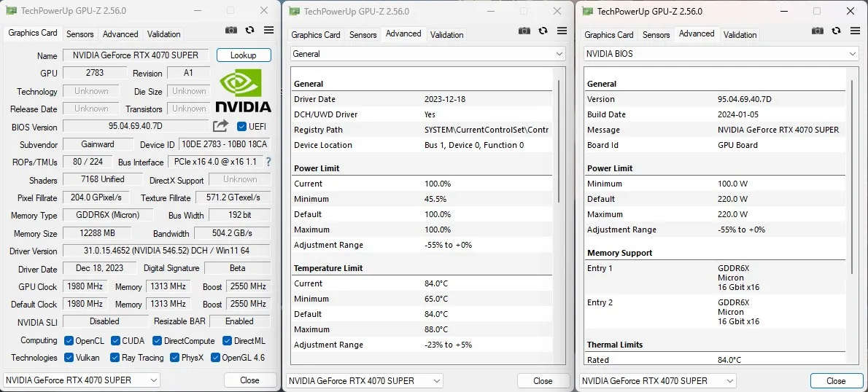Click GPU-Z app icon in right window title bar
This screenshot has height=392, width=868.
coord(587,11)
